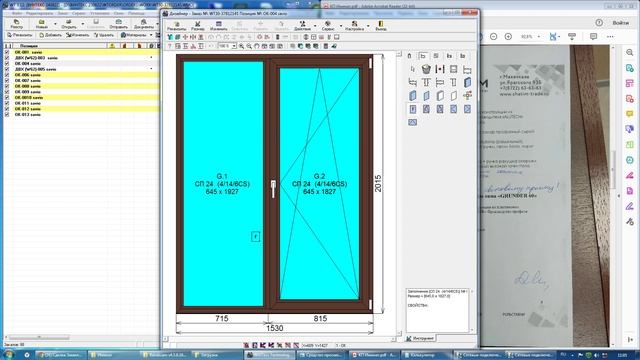Open the Файл menu in order window
This screenshot has height=360, width=640.
(x=17, y=13)
